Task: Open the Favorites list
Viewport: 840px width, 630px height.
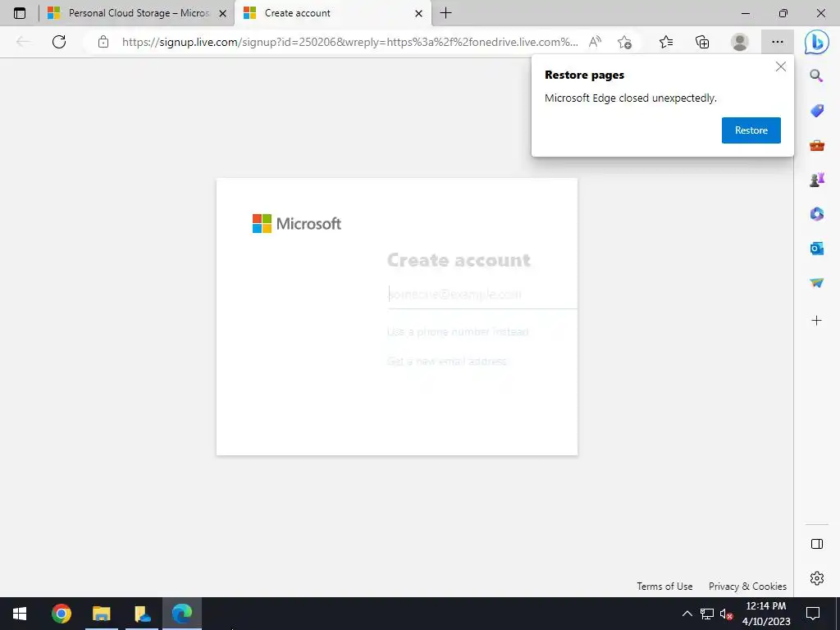Action: coord(666,42)
